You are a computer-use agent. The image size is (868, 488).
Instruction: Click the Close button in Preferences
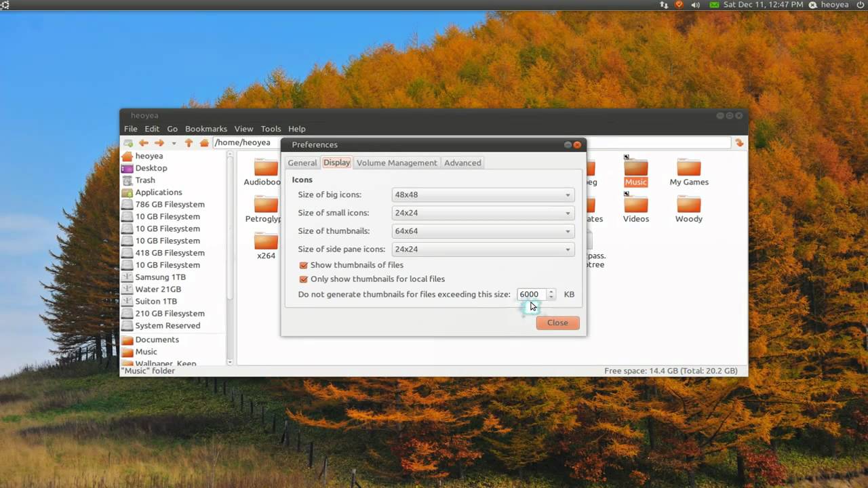[x=557, y=323]
